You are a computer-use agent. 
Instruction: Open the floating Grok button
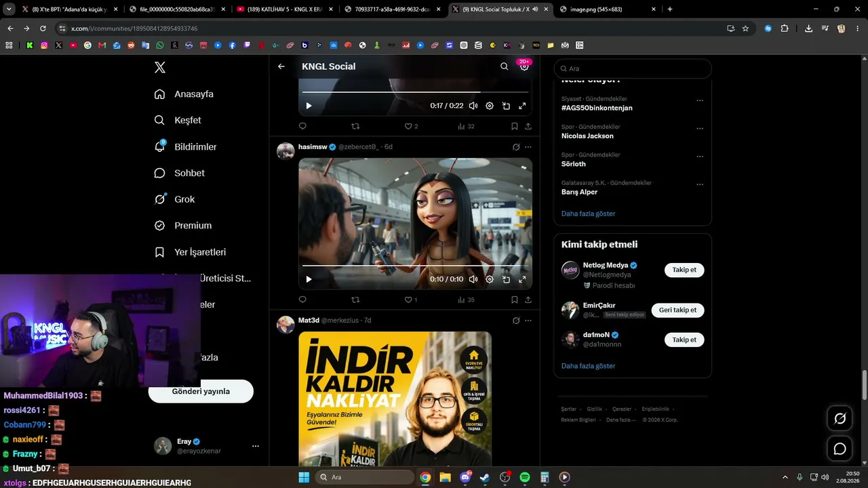840,419
